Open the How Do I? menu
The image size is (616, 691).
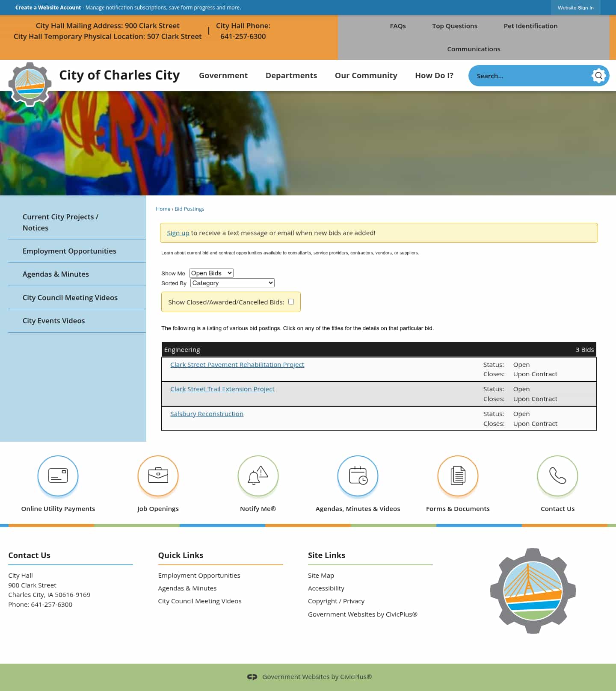(x=434, y=75)
